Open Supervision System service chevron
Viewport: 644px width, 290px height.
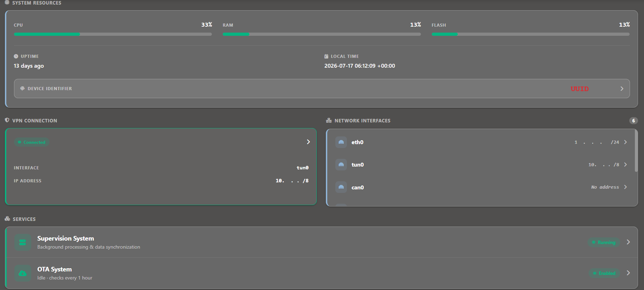(x=628, y=242)
